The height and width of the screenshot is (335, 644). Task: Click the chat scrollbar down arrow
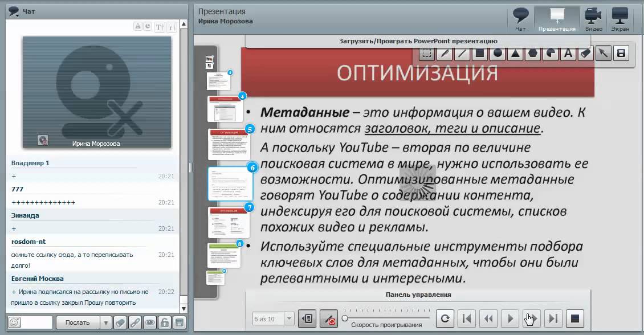coord(184,308)
